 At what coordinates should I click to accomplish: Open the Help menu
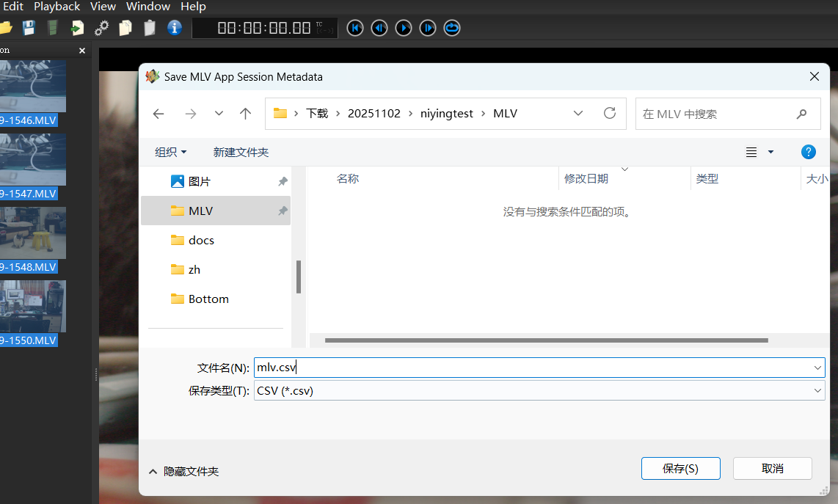[x=193, y=7]
